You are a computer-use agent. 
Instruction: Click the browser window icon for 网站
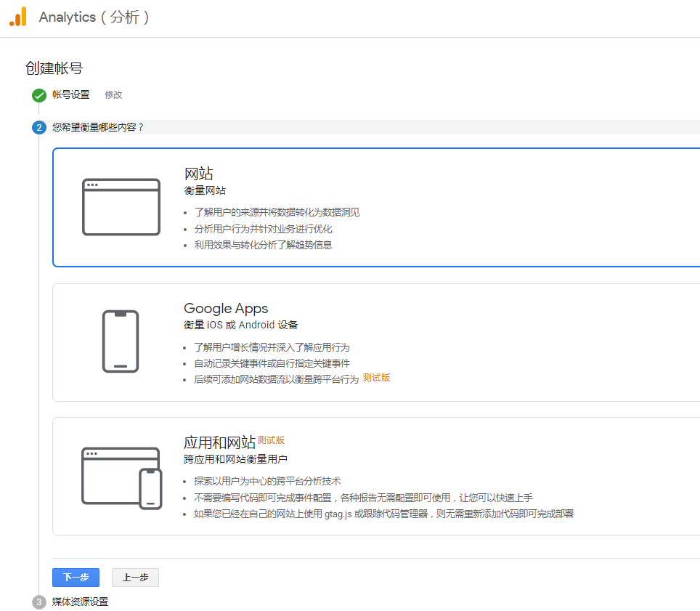pyautogui.click(x=121, y=207)
